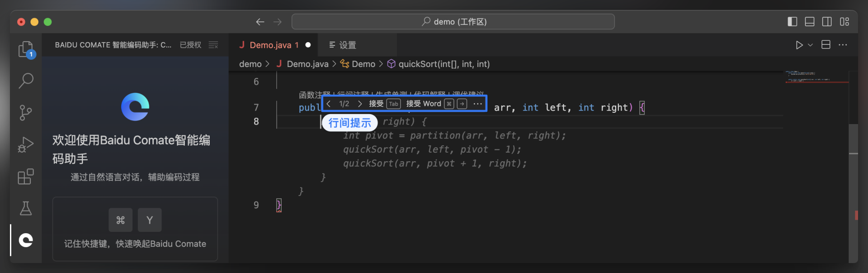Screen dimensions: 868x273
Task: Click the 'int right' parameter on line 7
Action: pos(604,107)
